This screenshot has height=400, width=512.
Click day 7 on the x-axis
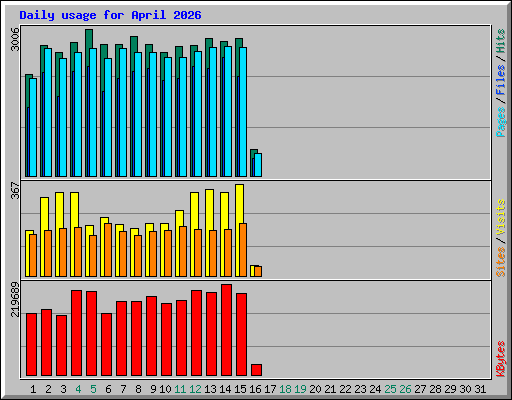[x=123, y=389]
